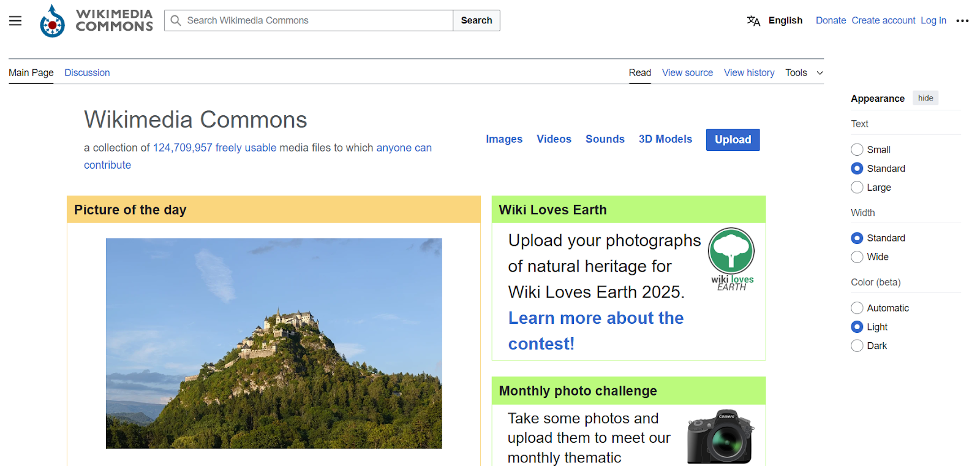Click the camera image in photo challenge
This screenshot has height=466, width=980.
[720, 437]
